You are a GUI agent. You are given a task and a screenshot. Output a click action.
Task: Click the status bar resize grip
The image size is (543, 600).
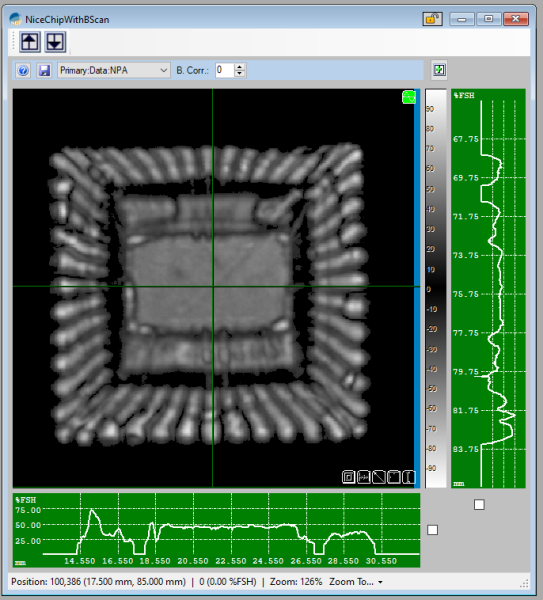tap(524, 583)
